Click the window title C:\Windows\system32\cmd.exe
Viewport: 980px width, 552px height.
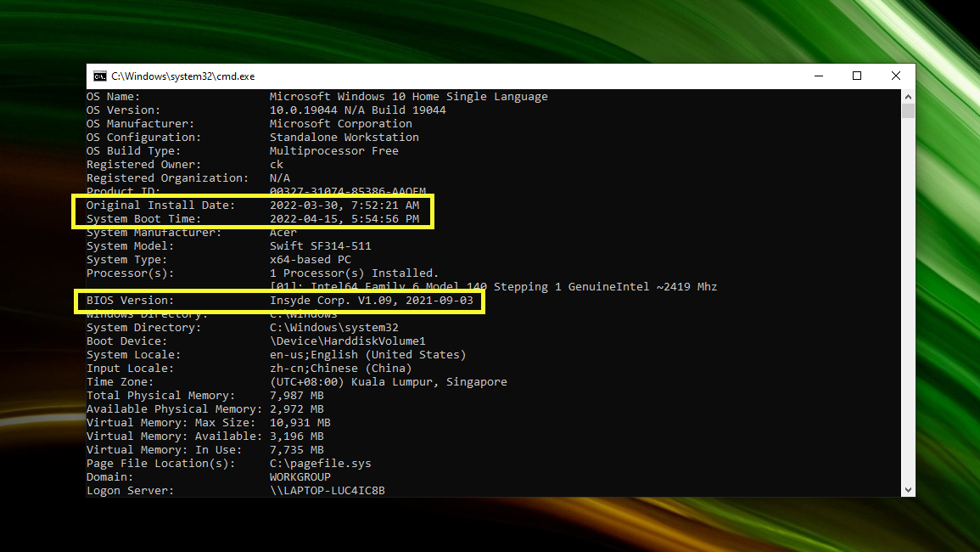(183, 76)
